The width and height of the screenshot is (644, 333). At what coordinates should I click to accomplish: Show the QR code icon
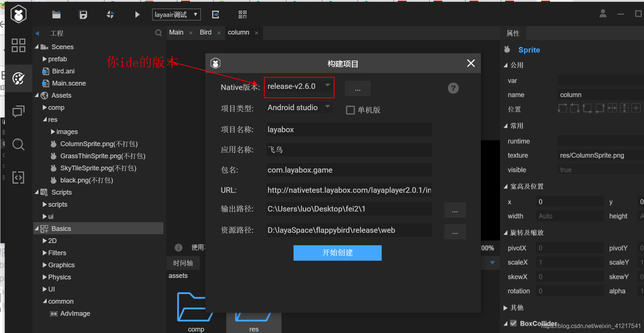tap(242, 15)
